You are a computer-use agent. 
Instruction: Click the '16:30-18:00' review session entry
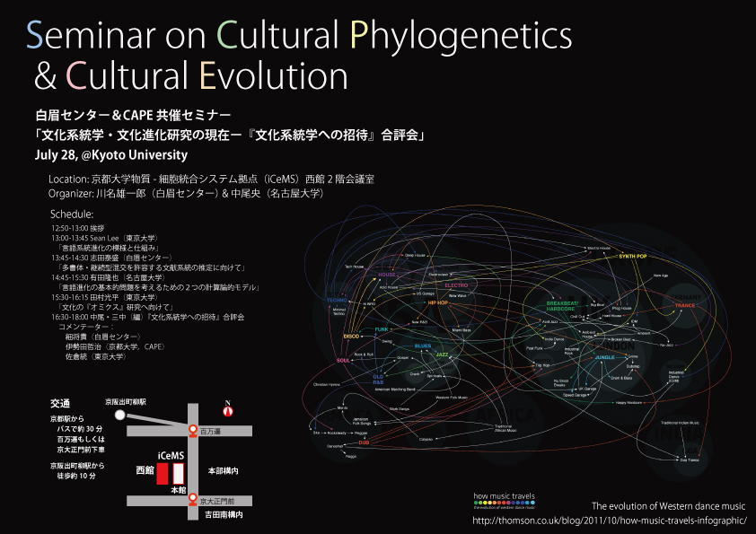point(148,317)
